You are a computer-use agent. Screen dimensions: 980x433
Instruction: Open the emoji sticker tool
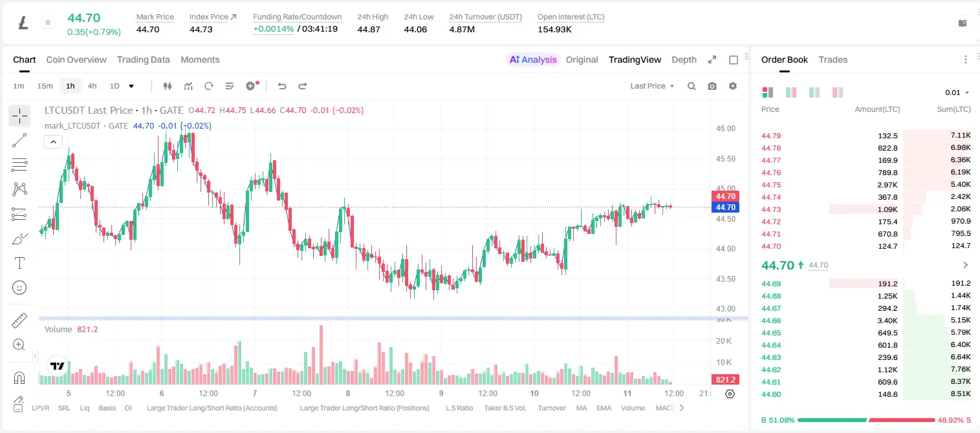[x=19, y=288]
